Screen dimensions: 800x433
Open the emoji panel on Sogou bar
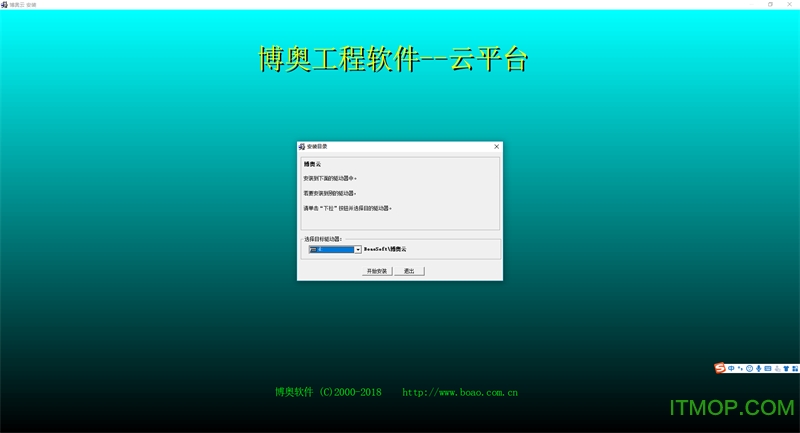point(749,368)
